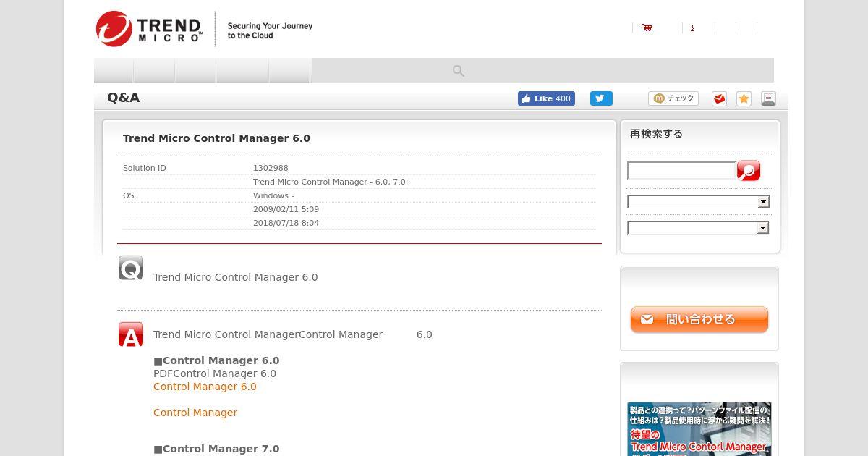The image size is (868, 456).
Task: Click the 2018/07/18 8:04 date text
Action: [286, 223]
